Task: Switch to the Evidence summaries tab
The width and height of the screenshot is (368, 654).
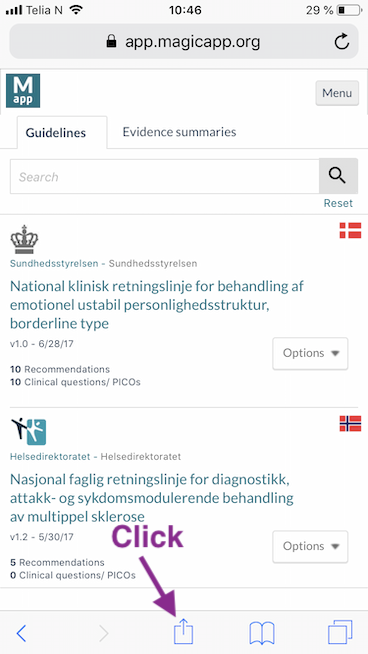Action: [x=179, y=132]
